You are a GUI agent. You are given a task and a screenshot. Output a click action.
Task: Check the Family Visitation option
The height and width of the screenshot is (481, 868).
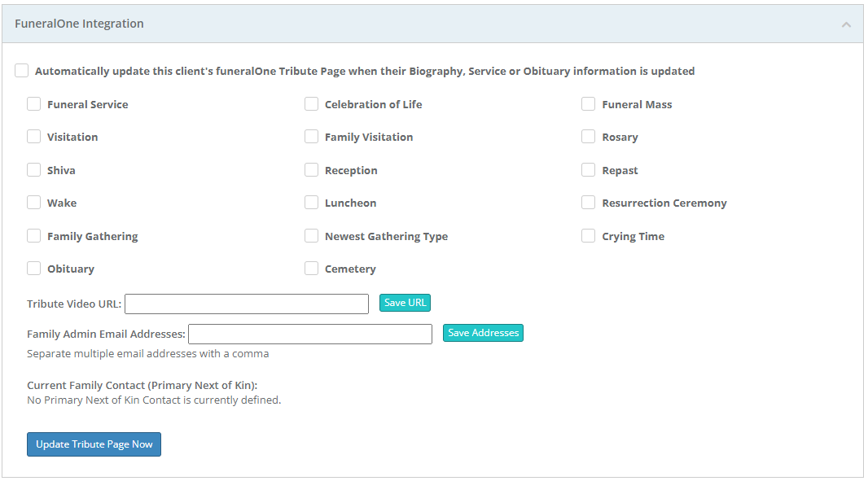point(311,137)
